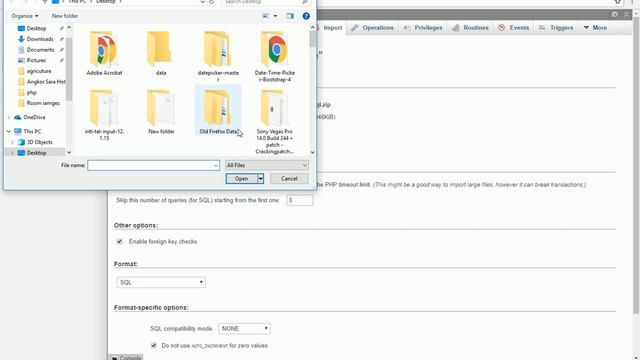Open phpMyAdmin page settings gear icon
640x360 pixels.
click(x=615, y=14)
